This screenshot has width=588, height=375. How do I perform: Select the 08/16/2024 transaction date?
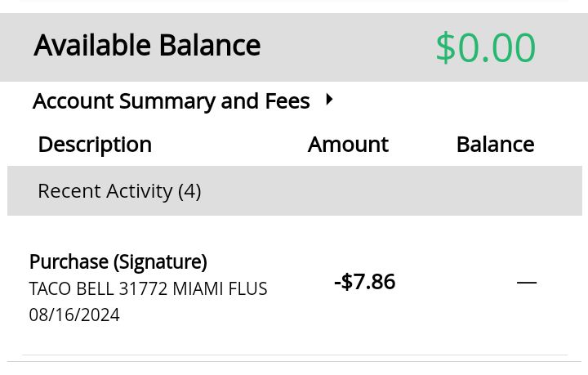(74, 315)
